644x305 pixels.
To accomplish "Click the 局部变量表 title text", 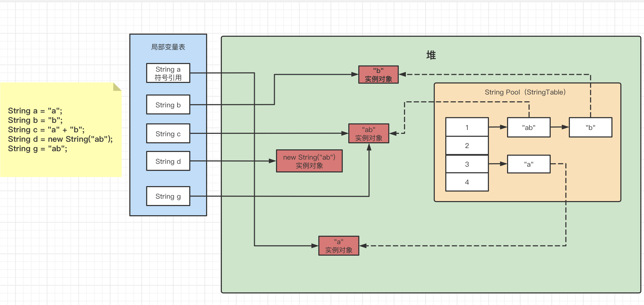I will pyautogui.click(x=168, y=47).
